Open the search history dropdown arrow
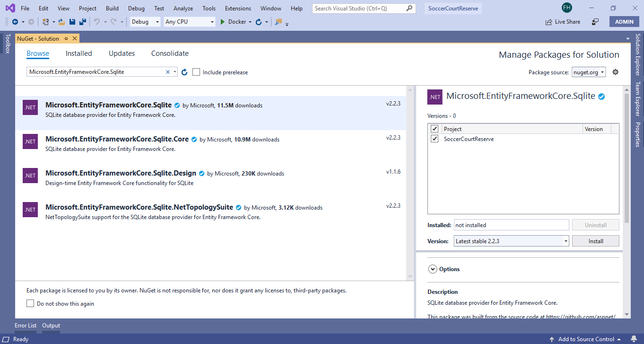 tap(175, 72)
